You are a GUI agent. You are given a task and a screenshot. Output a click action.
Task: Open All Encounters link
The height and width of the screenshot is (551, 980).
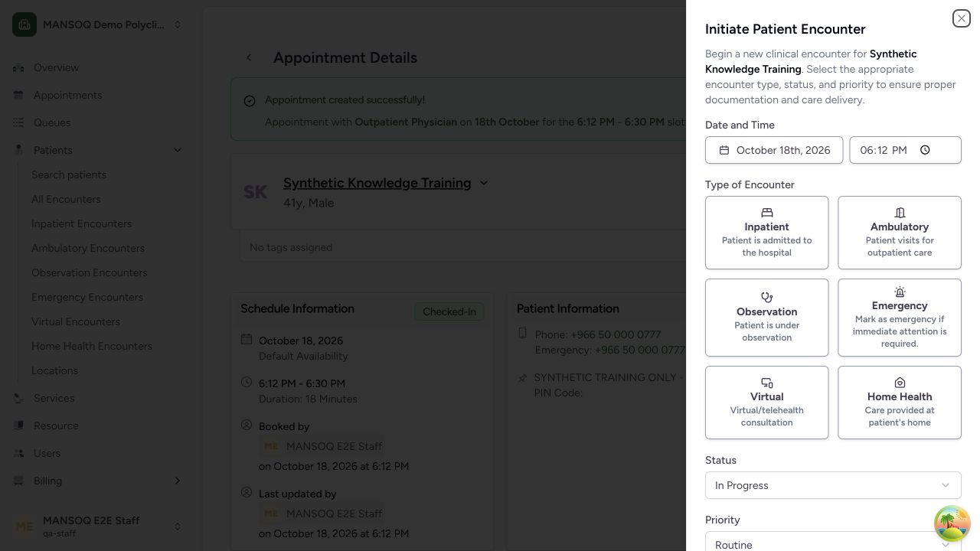pos(66,199)
